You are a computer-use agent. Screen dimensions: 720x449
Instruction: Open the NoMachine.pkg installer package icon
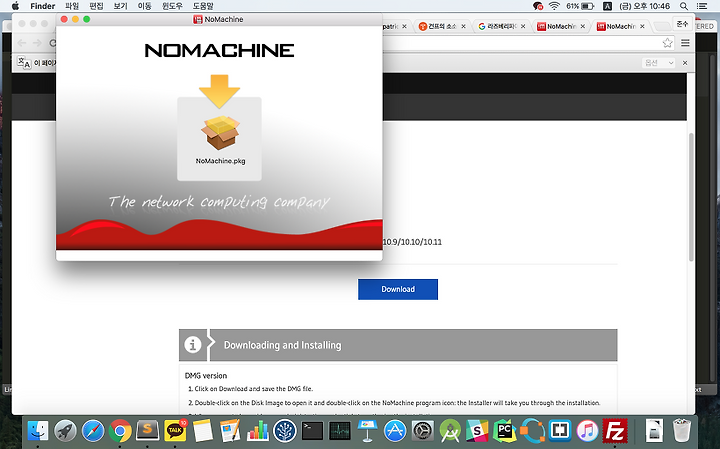(220, 133)
